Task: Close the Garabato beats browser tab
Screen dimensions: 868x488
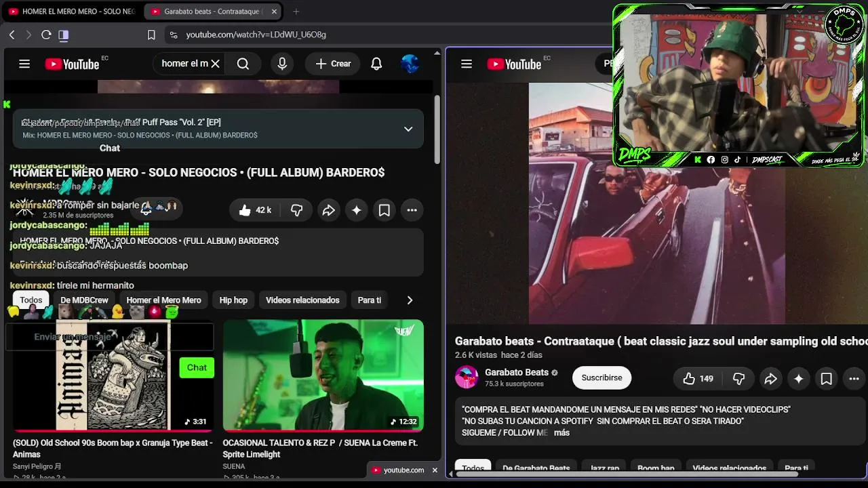Action: (x=274, y=12)
